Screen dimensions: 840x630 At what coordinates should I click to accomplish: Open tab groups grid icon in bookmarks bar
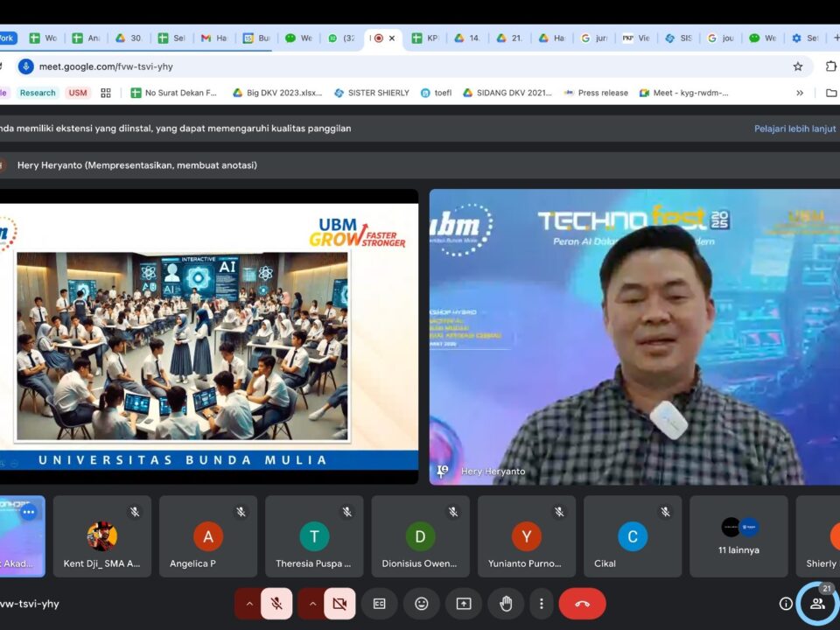(x=106, y=93)
